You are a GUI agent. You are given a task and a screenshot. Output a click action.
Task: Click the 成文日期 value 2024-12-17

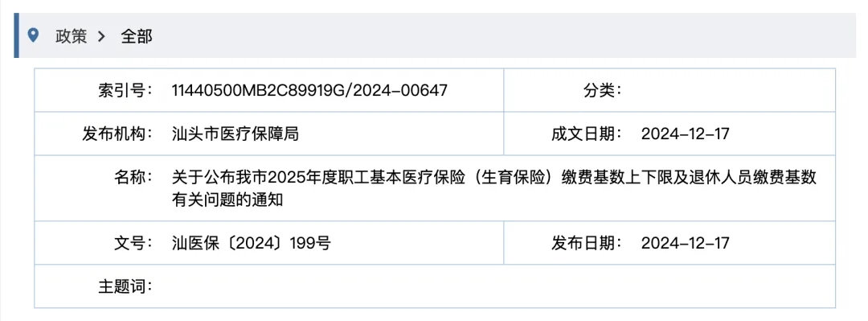[x=686, y=134]
